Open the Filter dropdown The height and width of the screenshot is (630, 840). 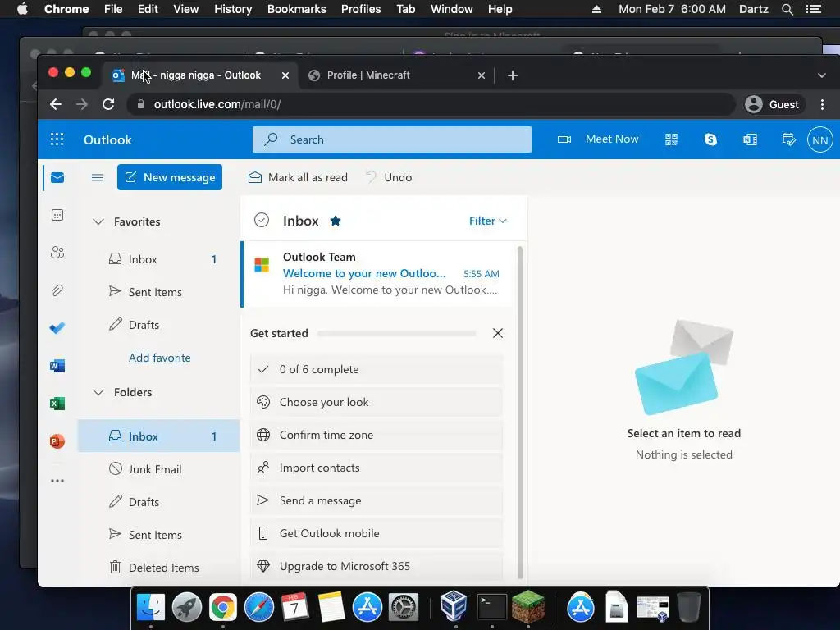coord(487,221)
